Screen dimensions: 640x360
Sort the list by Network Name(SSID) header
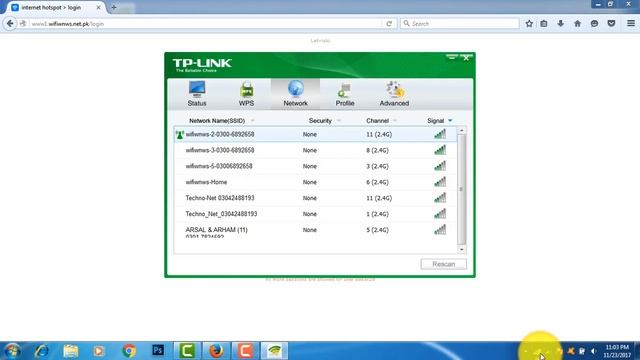(x=217, y=121)
